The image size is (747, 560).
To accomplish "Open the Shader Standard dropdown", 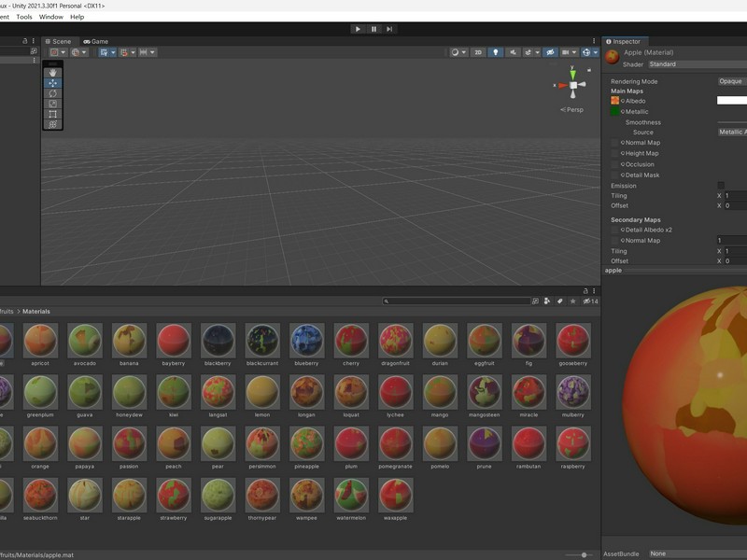I will (x=698, y=64).
